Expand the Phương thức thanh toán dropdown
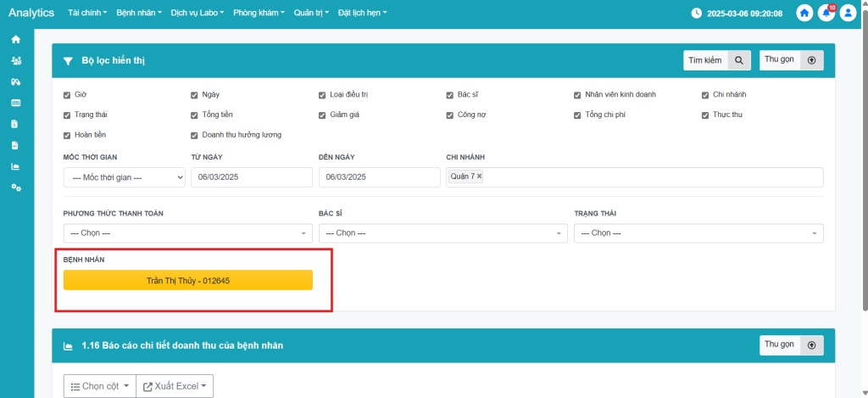This screenshot has height=398, width=868. click(187, 233)
